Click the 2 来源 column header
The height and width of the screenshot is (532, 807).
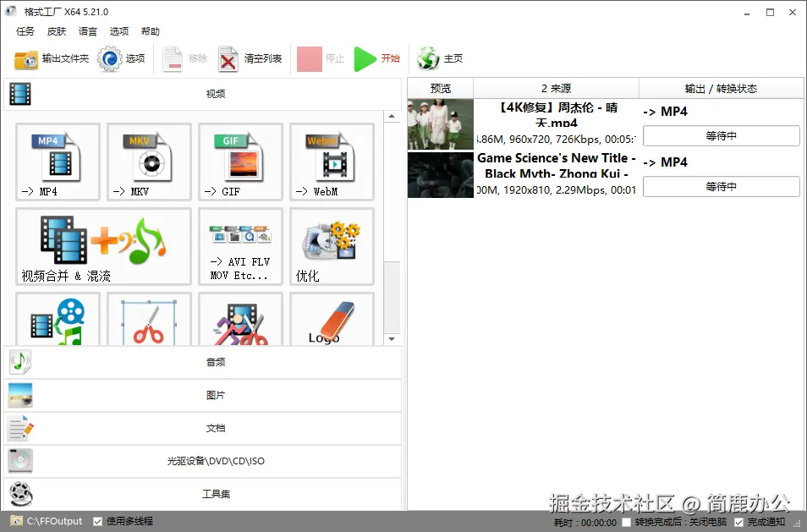557,89
